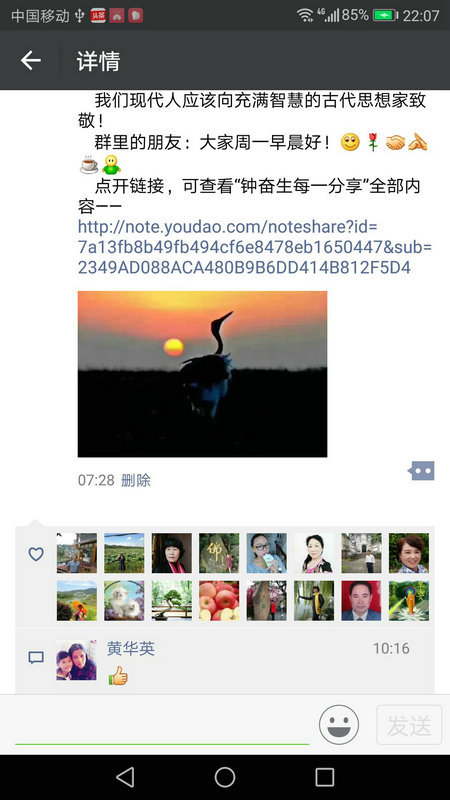Focus the comment text input field
The height and width of the screenshot is (800, 450).
(162, 724)
